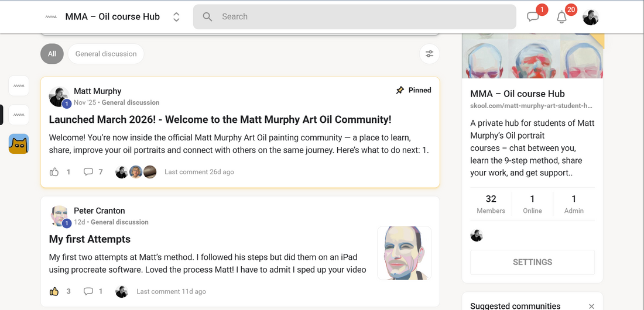The width and height of the screenshot is (644, 310).
Task: Open the profile avatar menu in header
Action: [591, 17]
